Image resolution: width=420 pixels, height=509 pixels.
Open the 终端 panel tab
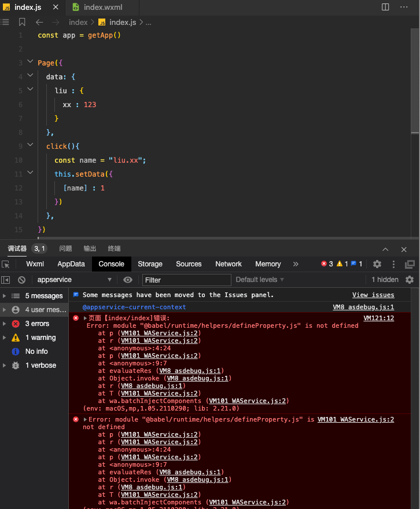tap(114, 248)
